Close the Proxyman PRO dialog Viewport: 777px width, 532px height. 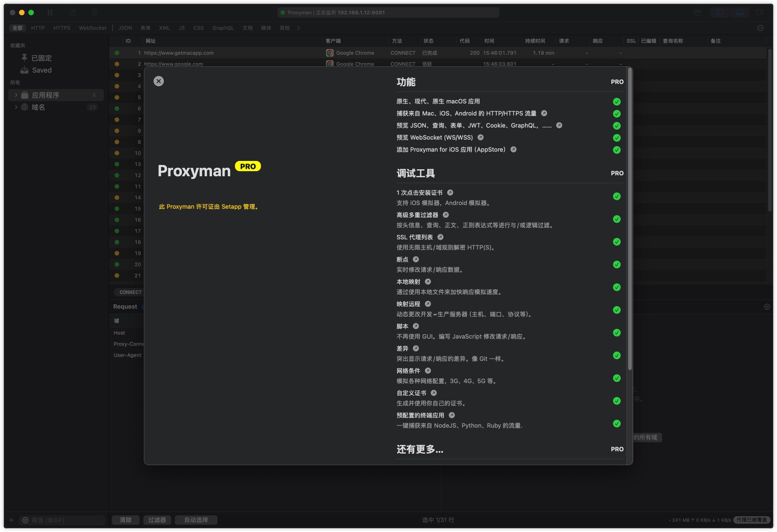pyautogui.click(x=159, y=81)
